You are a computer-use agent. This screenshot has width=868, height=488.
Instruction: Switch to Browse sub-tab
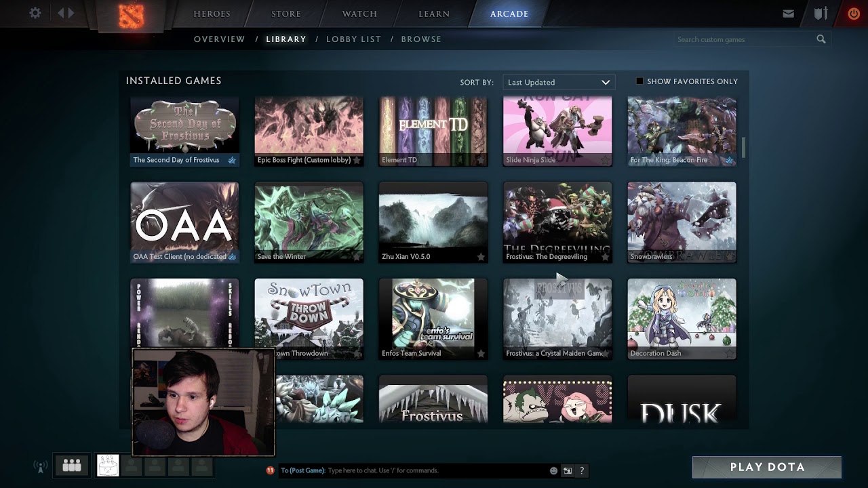click(421, 39)
